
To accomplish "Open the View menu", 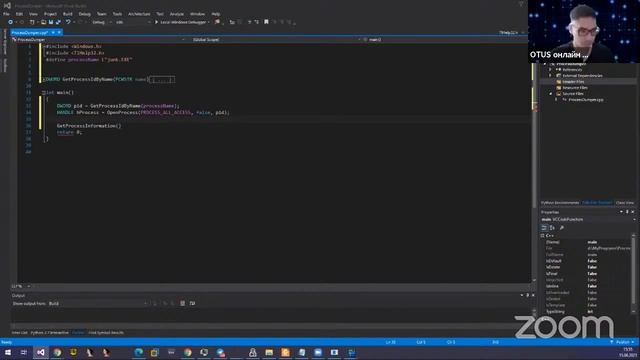I will click(x=33, y=14).
